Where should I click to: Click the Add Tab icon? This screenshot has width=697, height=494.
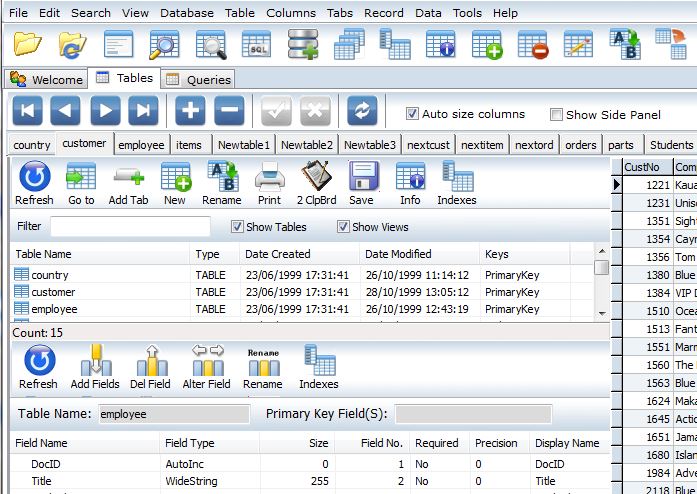point(128,184)
